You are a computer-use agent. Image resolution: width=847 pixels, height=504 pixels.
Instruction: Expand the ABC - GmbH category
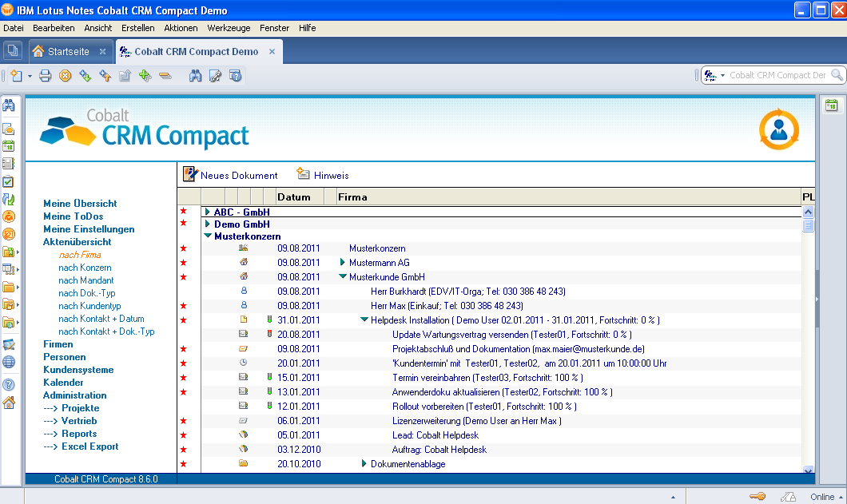(x=208, y=212)
